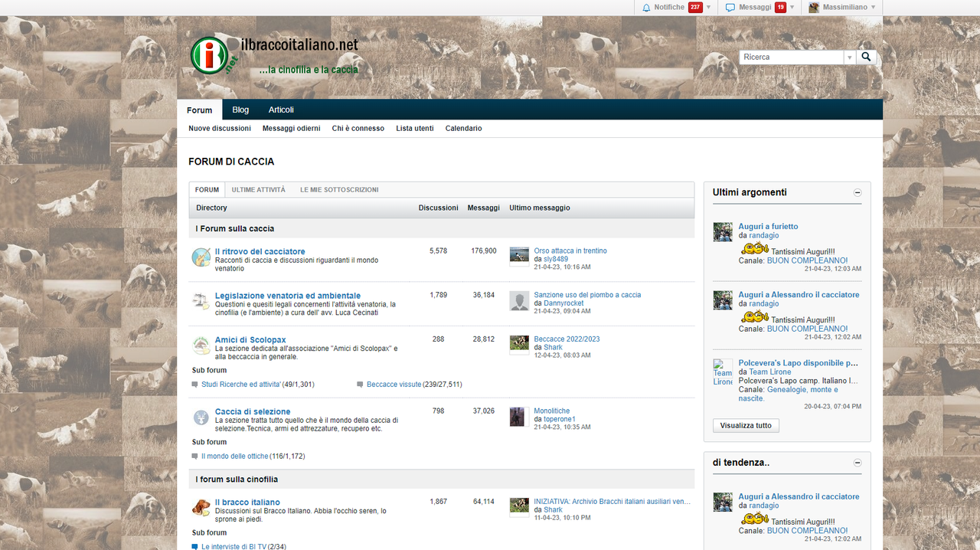Click the ilbraccoitaliano.net round logo

(210, 55)
